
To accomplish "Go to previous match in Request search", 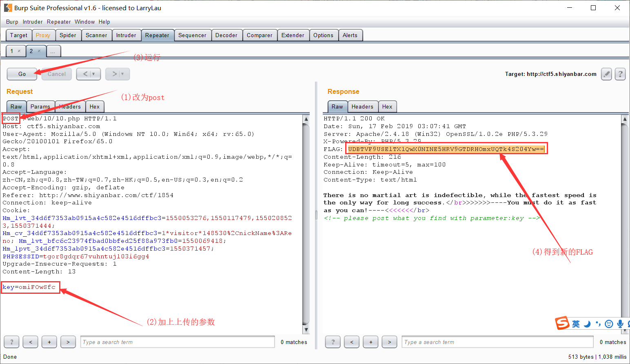I will [31, 342].
